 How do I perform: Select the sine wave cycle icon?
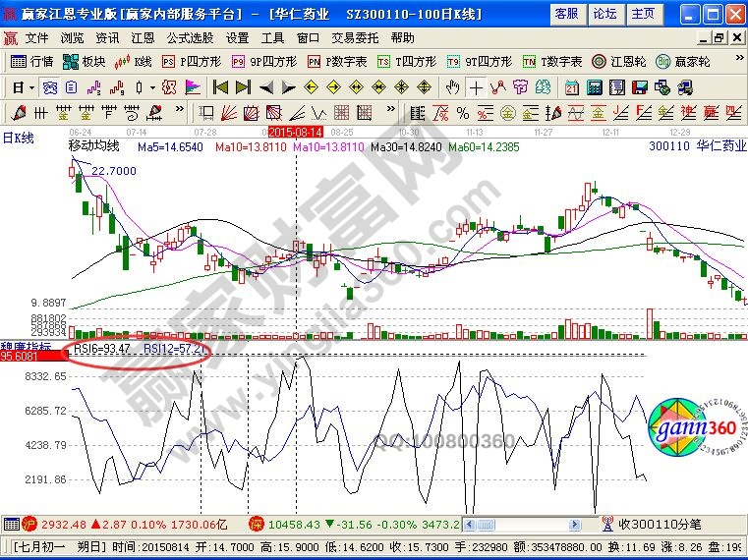coord(575,113)
